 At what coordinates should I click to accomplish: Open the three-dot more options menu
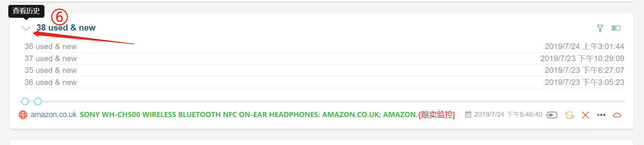[601, 115]
